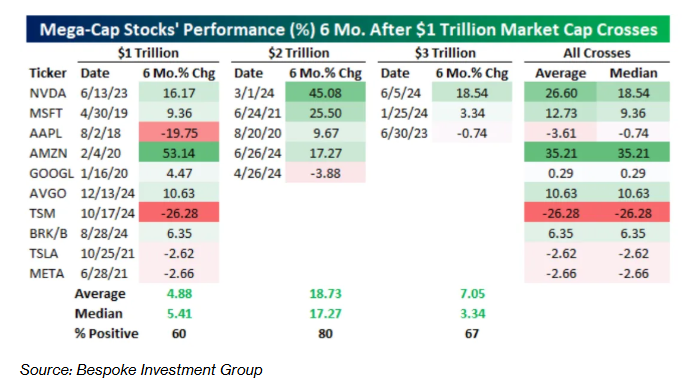
Task: Select the MSFT ticker row label
Action: coord(46,113)
